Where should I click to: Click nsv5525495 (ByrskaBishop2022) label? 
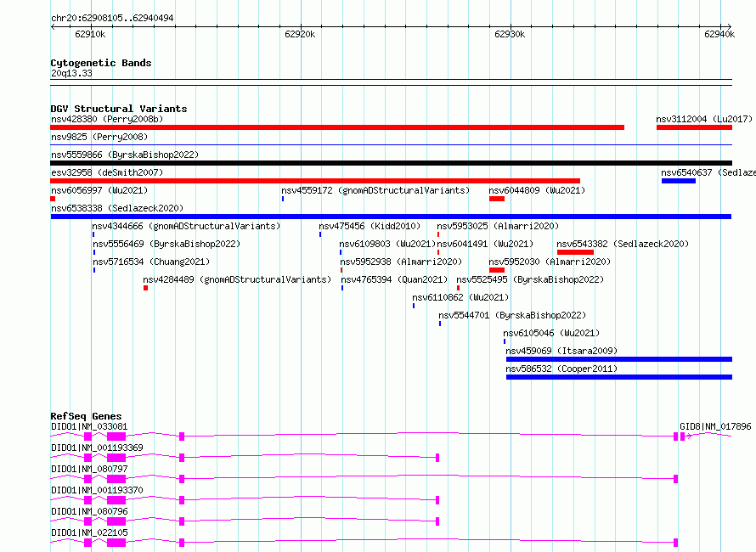pos(530,279)
